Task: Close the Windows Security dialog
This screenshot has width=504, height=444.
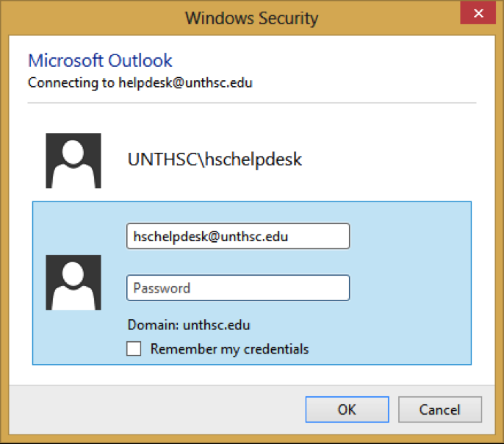Action: click(477, 15)
